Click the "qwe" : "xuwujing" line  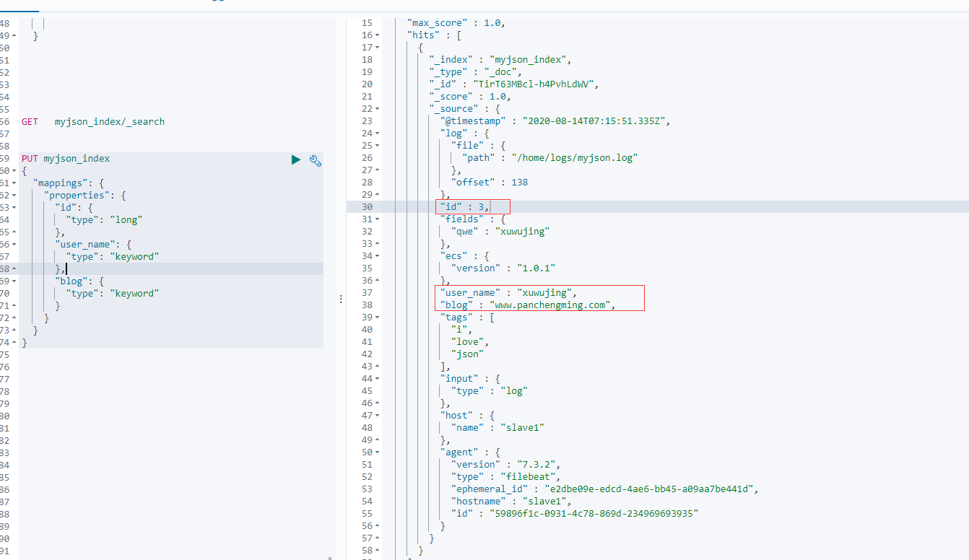coord(500,232)
